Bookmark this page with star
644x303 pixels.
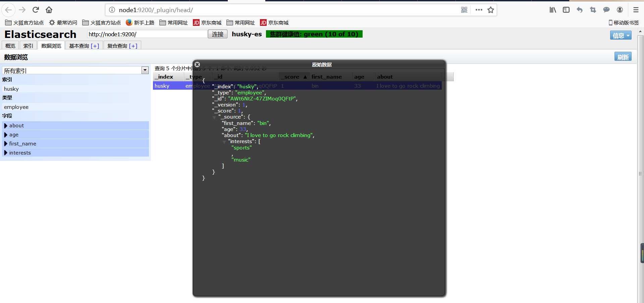[491, 10]
